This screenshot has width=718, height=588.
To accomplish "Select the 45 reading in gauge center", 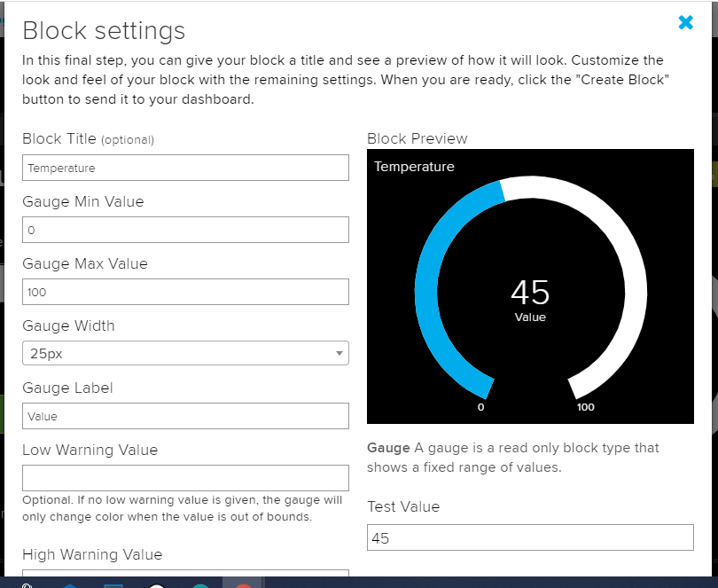I will 530,292.
